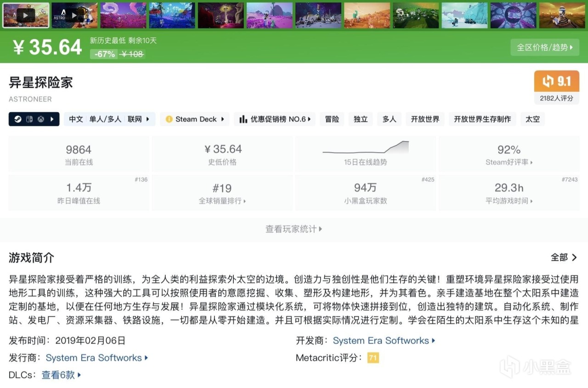
Task: Select the 多人 tag
Action: 389,119
